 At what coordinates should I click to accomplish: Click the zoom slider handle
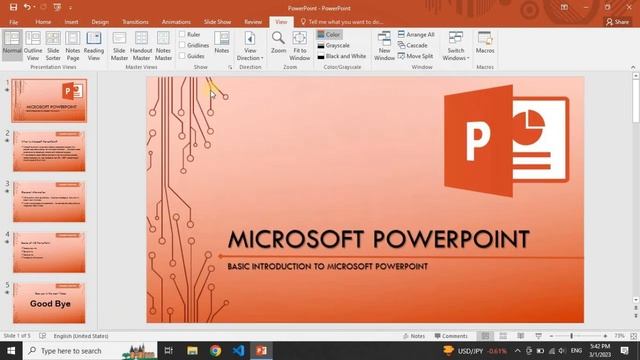571,336
